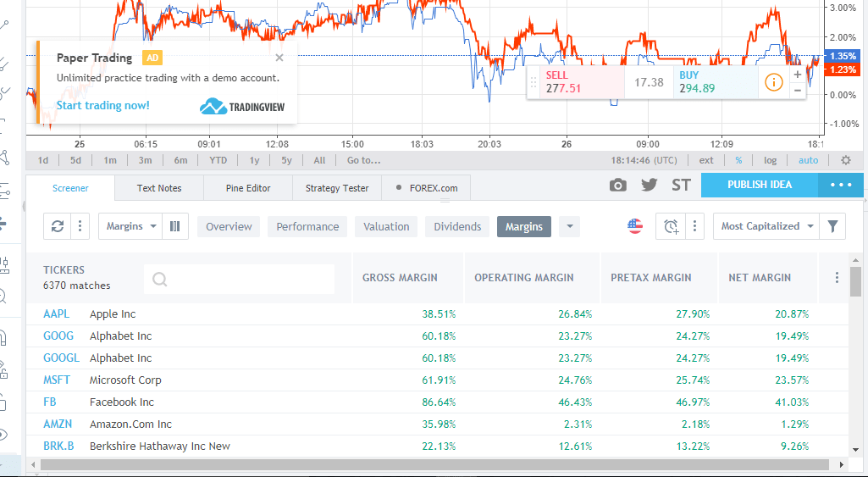
Task: Click TradingView logo in the ad
Action: (x=242, y=107)
